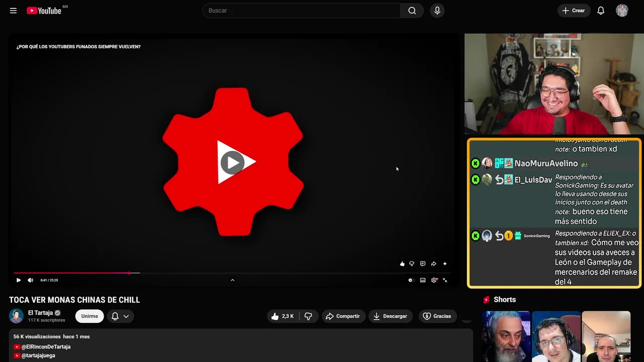Screen dimensions: 644x362
Task: Click the Gracias button
Action: (437, 316)
